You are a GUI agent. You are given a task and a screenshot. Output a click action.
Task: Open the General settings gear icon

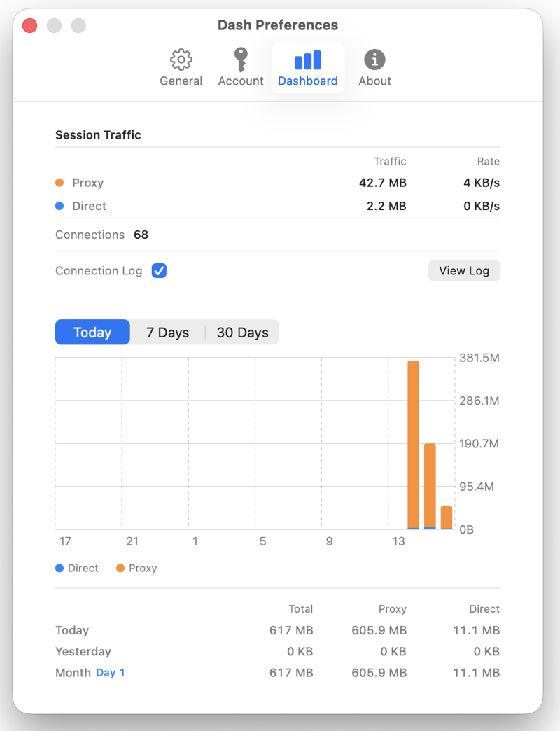(181, 60)
